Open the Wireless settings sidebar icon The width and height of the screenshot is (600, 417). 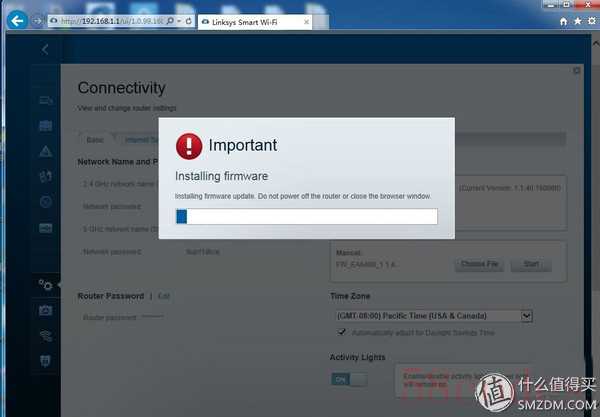pyautogui.click(x=46, y=336)
